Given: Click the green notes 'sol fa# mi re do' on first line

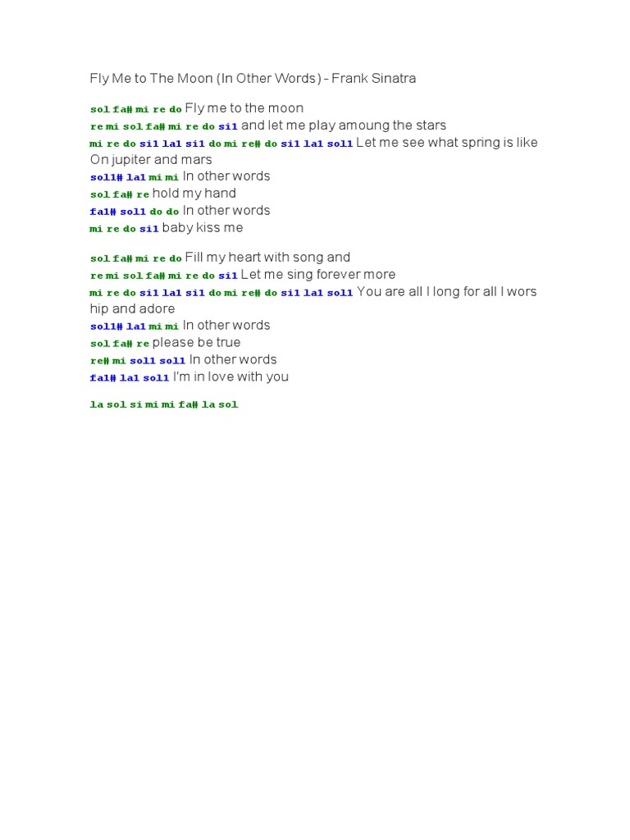Looking at the screenshot, I should tap(136, 109).
